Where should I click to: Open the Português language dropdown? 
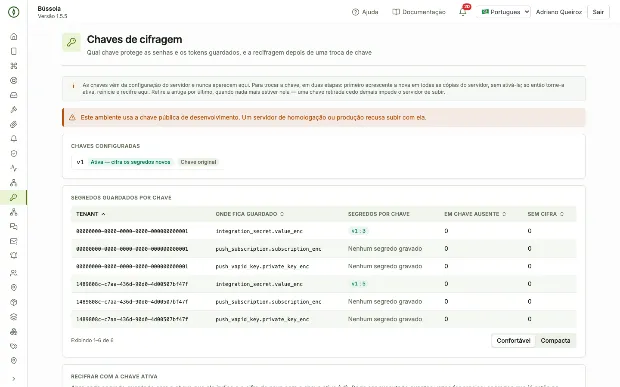pyautogui.click(x=503, y=12)
